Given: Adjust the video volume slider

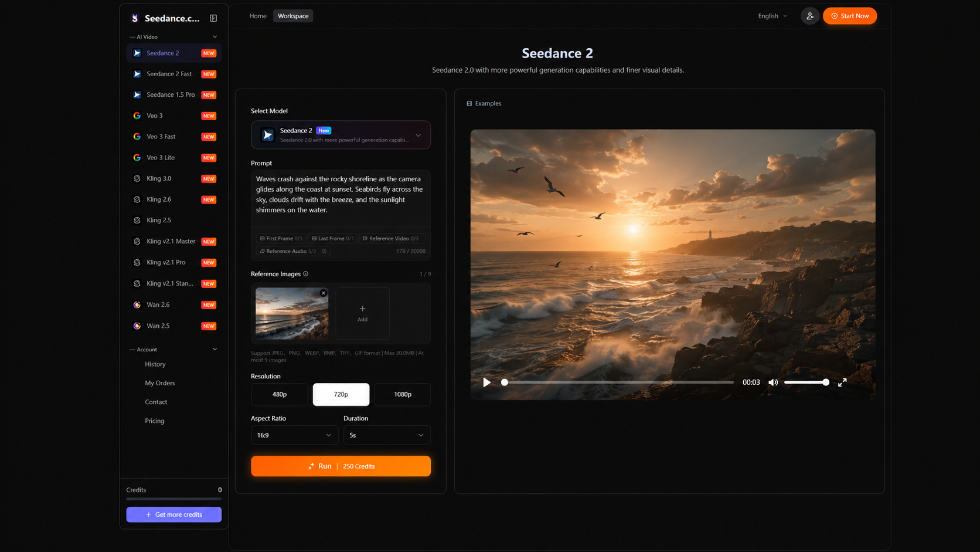Looking at the screenshot, I should [807, 382].
